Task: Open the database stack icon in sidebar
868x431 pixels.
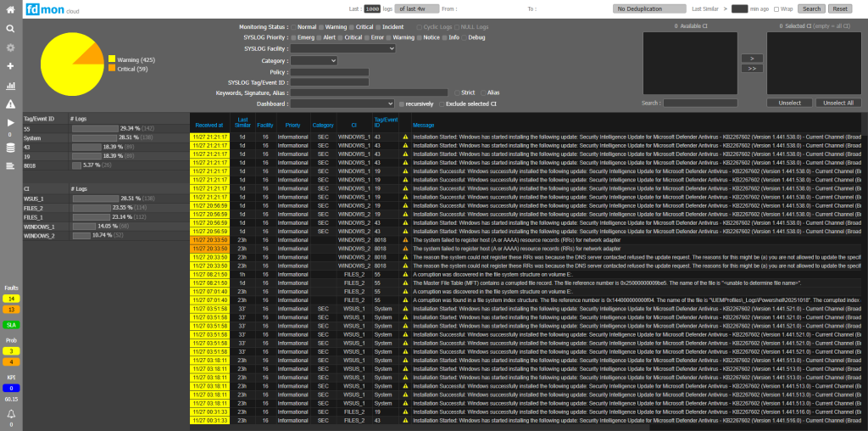Action: (10, 148)
